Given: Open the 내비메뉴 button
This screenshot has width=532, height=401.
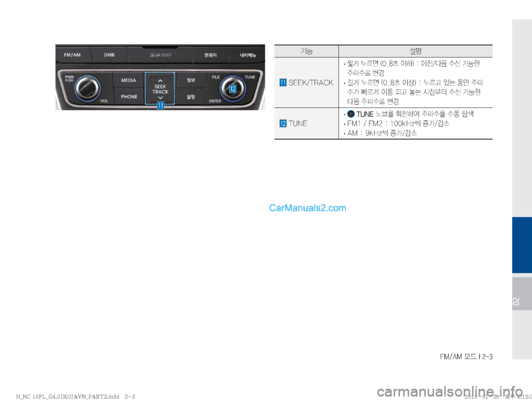Looking at the screenshot, I should point(247,55).
